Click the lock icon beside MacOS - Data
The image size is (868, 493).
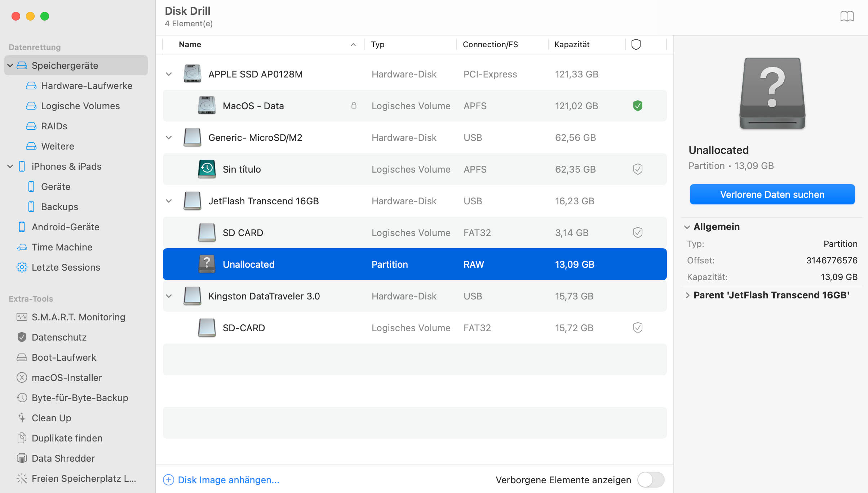(x=354, y=106)
